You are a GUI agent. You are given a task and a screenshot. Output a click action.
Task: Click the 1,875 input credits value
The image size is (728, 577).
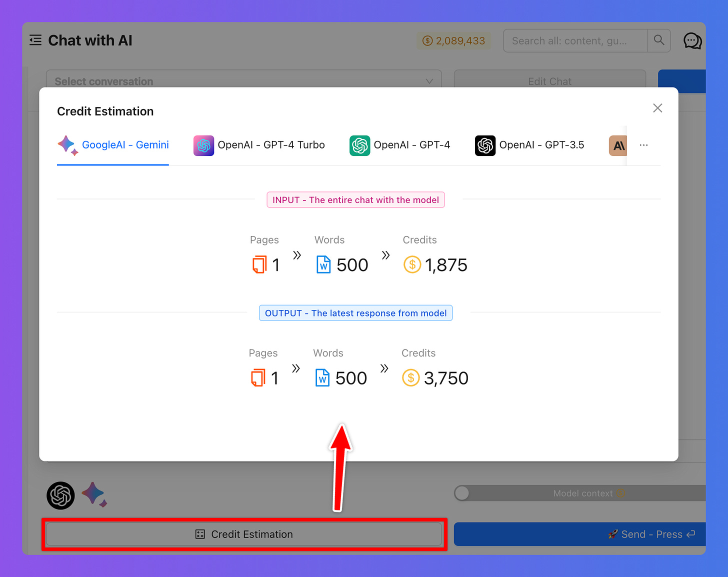click(x=446, y=265)
